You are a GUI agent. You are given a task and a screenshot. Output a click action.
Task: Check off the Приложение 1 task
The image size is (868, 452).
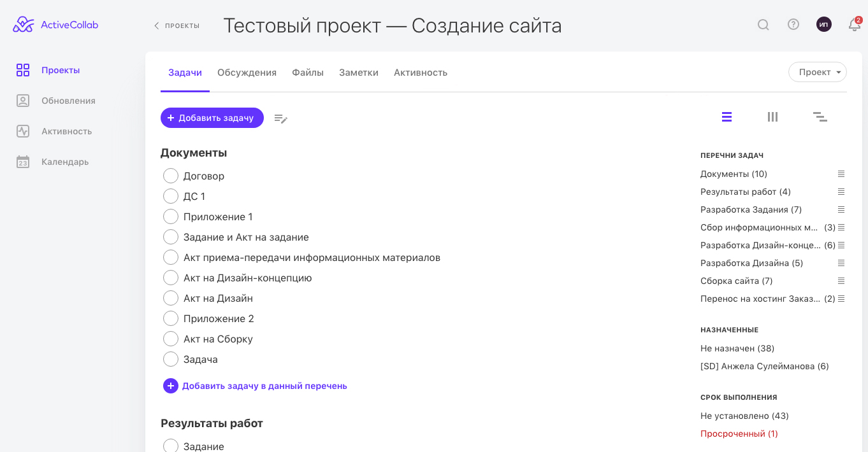pyautogui.click(x=171, y=216)
